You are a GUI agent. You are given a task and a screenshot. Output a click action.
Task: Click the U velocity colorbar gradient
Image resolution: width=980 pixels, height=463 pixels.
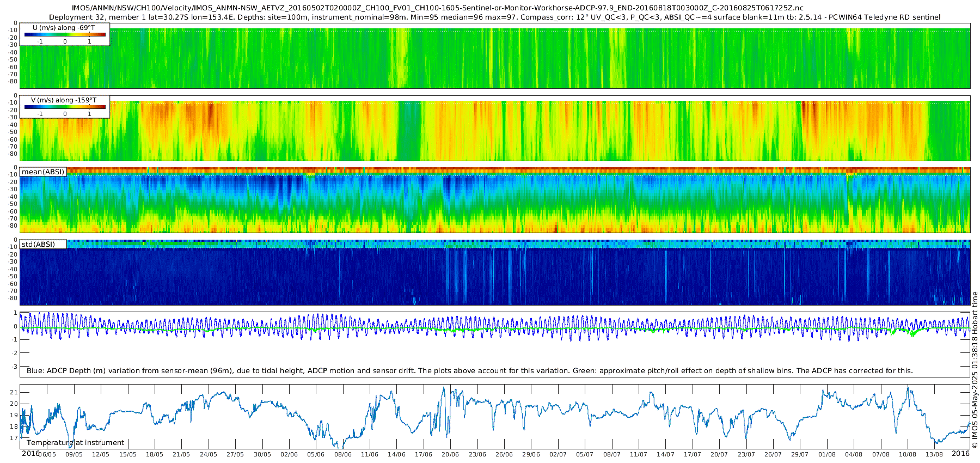(x=65, y=35)
